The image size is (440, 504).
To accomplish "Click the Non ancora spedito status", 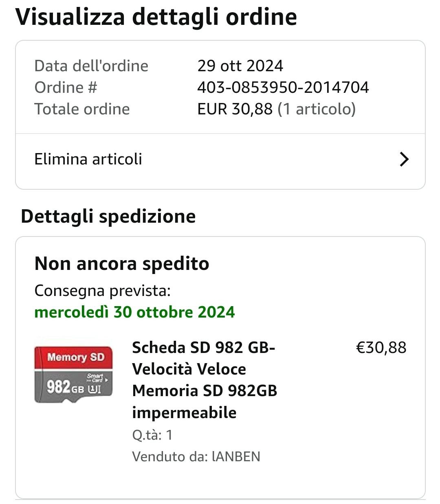I will click(x=122, y=263).
